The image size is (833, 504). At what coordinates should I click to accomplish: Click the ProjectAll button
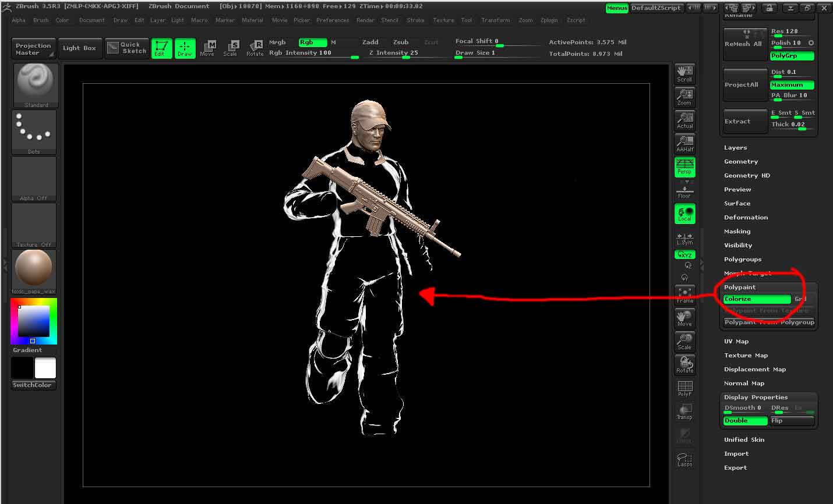click(x=745, y=84)
